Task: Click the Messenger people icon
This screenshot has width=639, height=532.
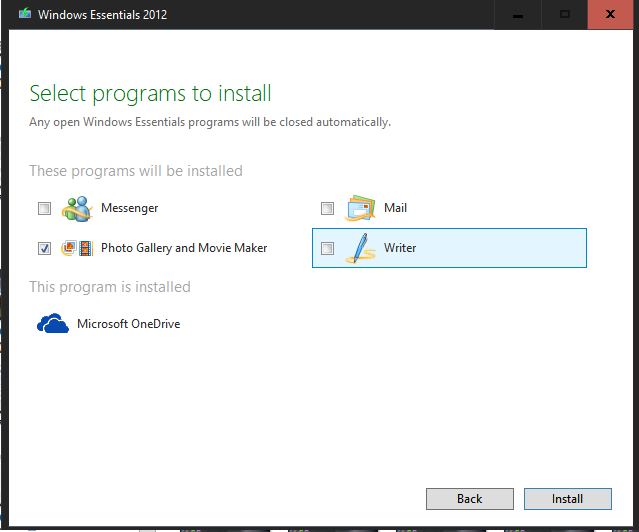Action: coord(77,209)
